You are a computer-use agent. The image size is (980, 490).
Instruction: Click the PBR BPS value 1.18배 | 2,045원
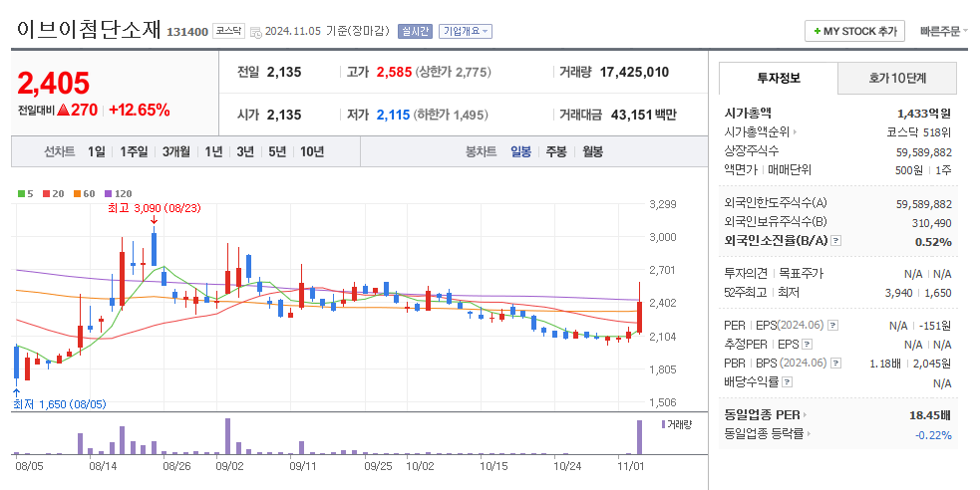[910, 364]
